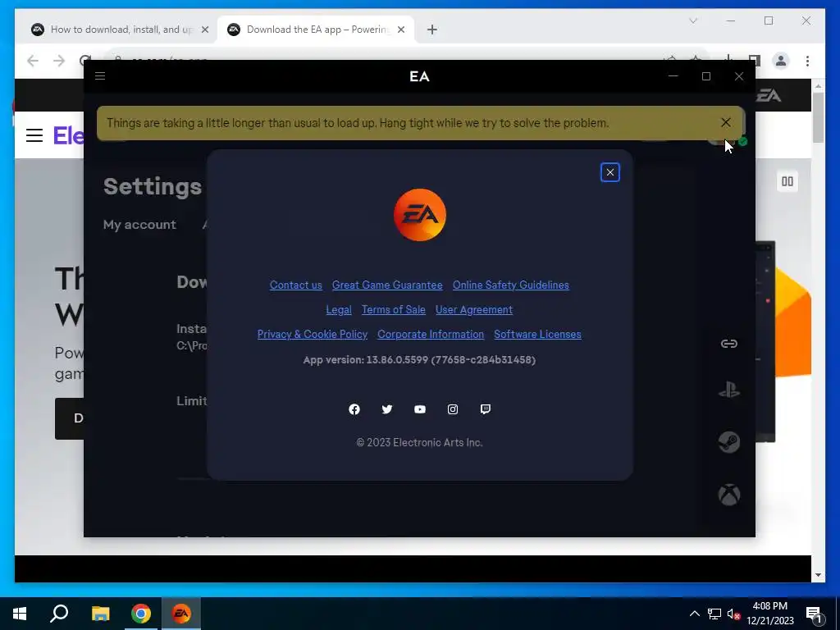Pause the carousel on EA webpage
This screenshot has height=630, width=840.
click(787, 181)
